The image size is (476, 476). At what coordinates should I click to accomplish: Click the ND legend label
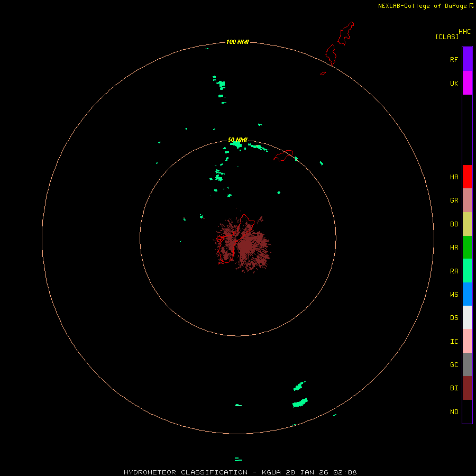[454, 412]
